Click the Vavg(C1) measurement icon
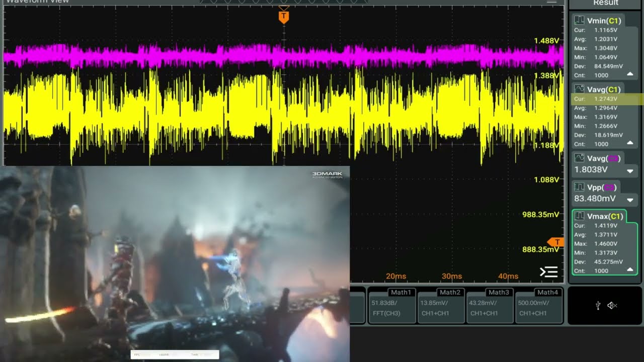 click(x=579, y=89)
